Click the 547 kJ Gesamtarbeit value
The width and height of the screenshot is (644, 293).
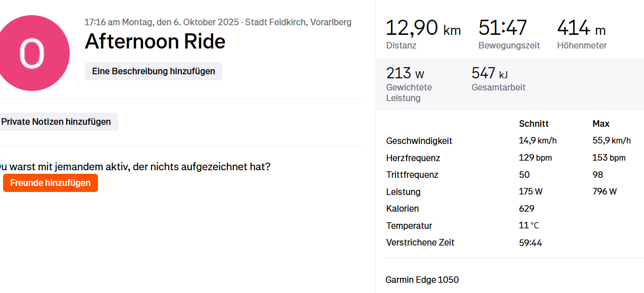click(489, 74)
